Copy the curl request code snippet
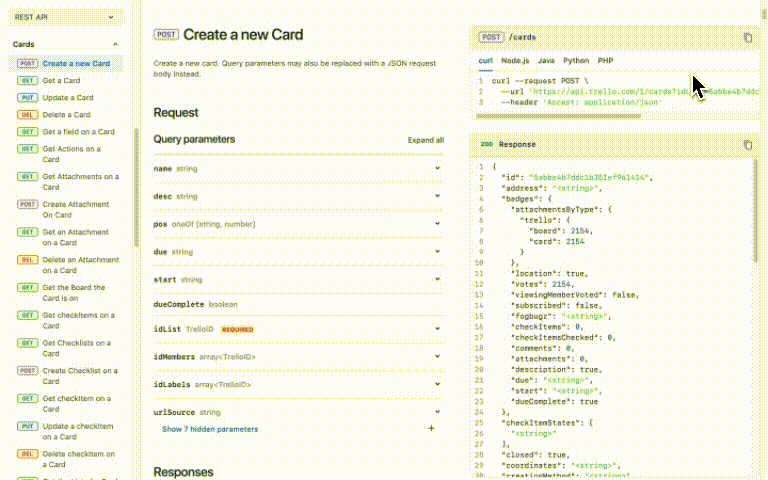The image size is (768, 480). pyautogui.click(x=747, y=38)
